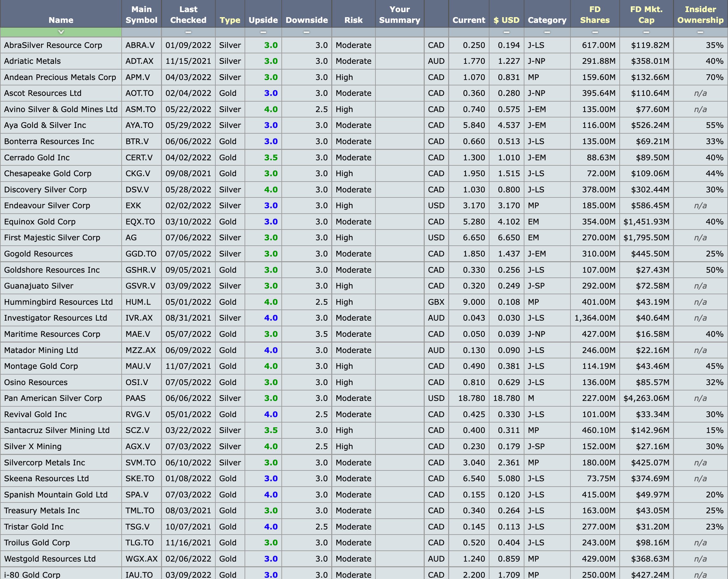Click the sort dash under Last Checked
The height and width of the screenshot is (579, 728).
pos(188,32)
